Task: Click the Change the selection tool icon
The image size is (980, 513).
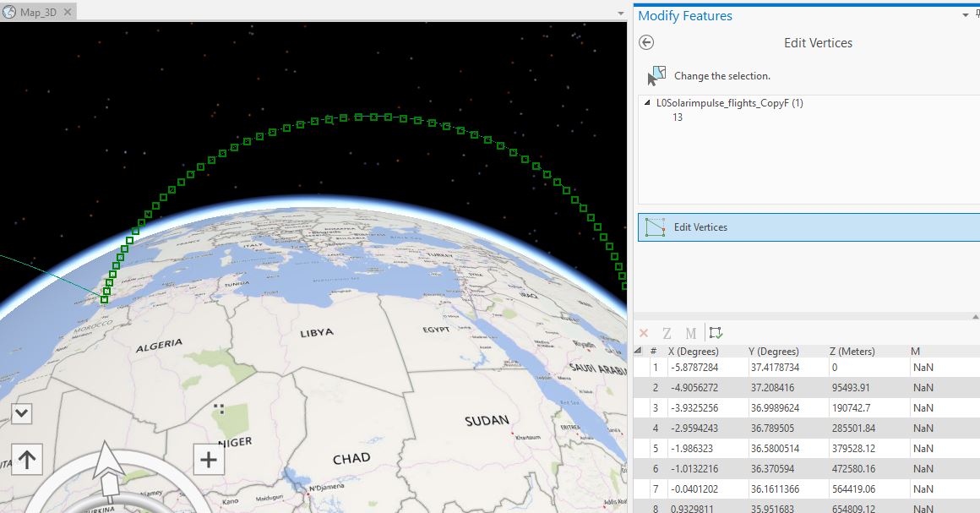Action: [x=656, y=76]
